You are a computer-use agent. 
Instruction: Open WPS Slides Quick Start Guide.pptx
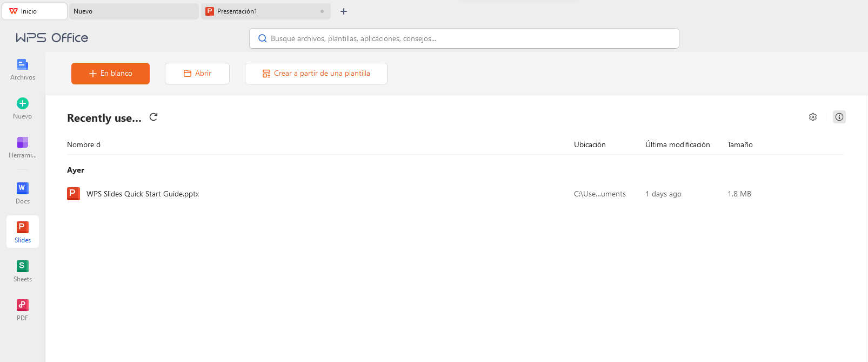143,194
